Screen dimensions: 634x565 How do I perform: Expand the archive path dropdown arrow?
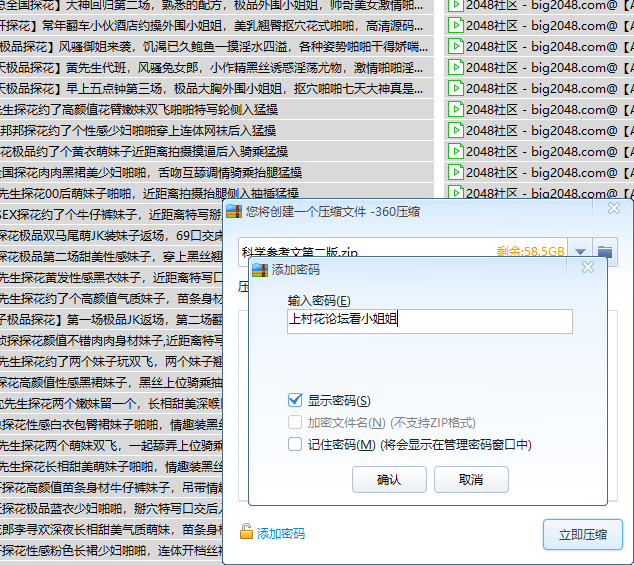tap(580, 251)
